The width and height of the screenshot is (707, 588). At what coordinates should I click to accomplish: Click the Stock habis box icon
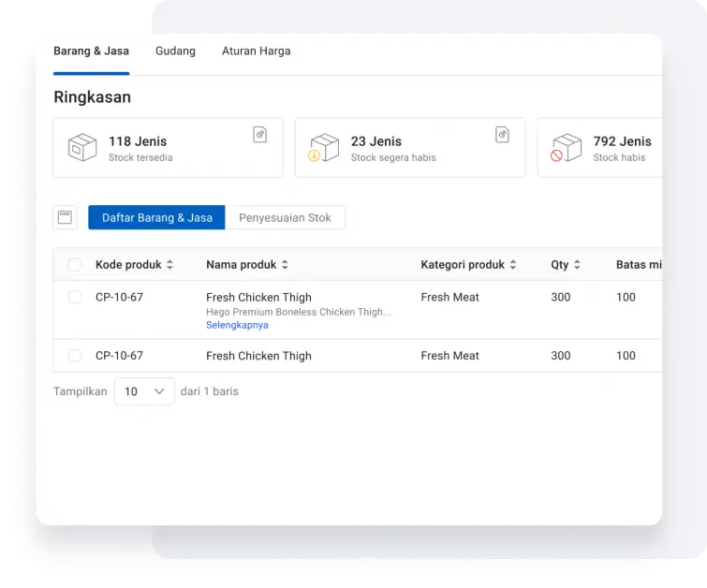pyautogui.click(x=567, y=147)
